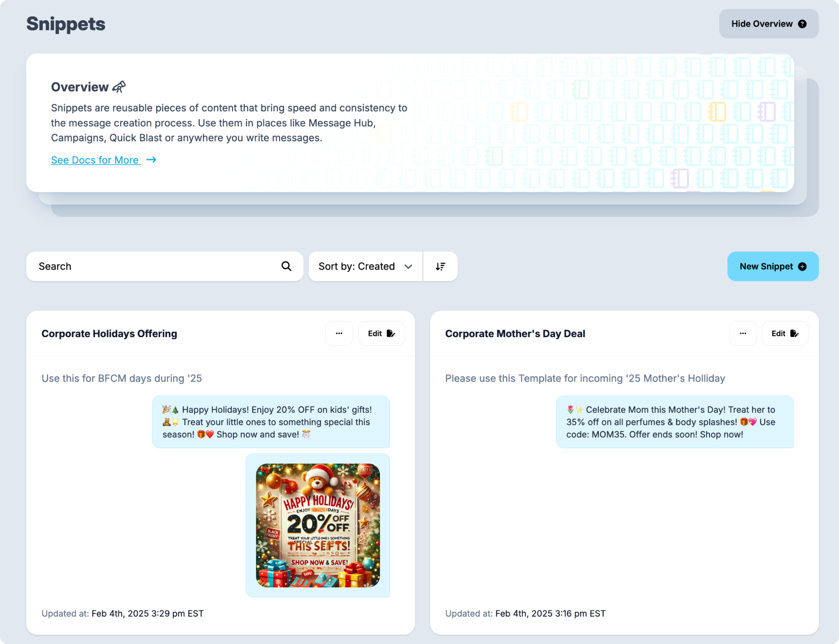Click the telescope icon beside Overview
839x644 pixels.
(119, 87)
